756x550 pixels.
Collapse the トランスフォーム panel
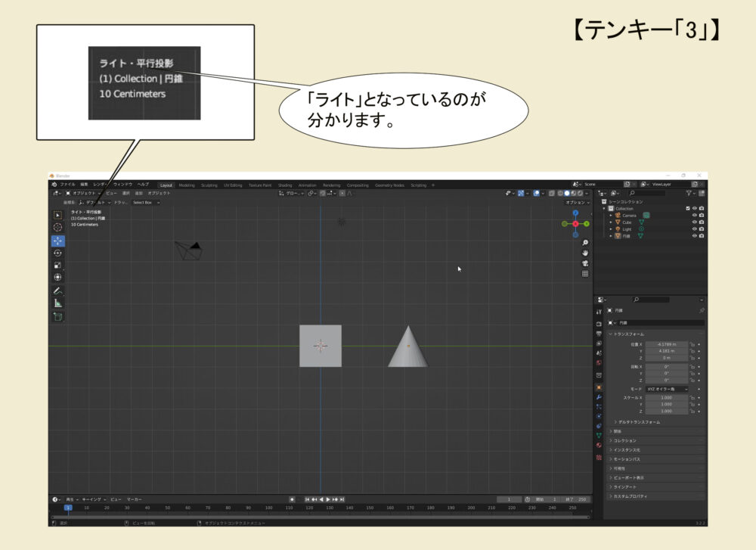pyautogui.click(x=628, y=334)
